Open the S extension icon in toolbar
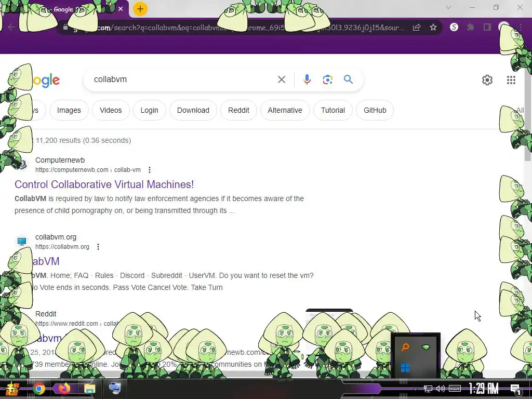Screen dimensions: 532x399 click(x=454, y=27)
